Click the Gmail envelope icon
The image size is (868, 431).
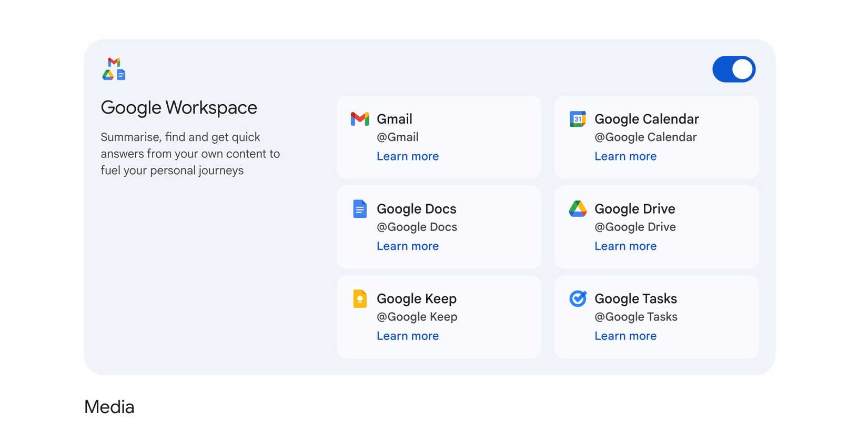(360, 119)
